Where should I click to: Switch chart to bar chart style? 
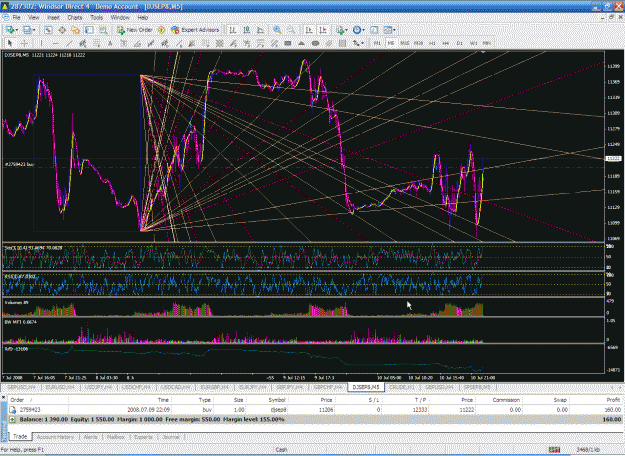coord(233,30)
